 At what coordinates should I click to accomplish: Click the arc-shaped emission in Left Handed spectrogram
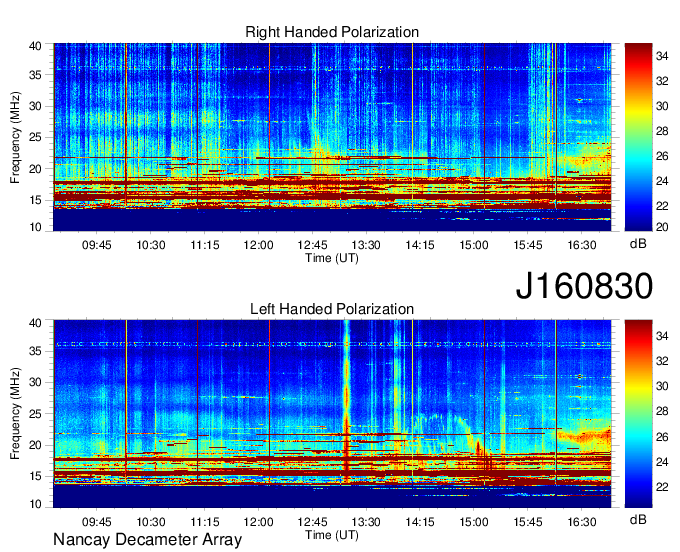point(445,434)
